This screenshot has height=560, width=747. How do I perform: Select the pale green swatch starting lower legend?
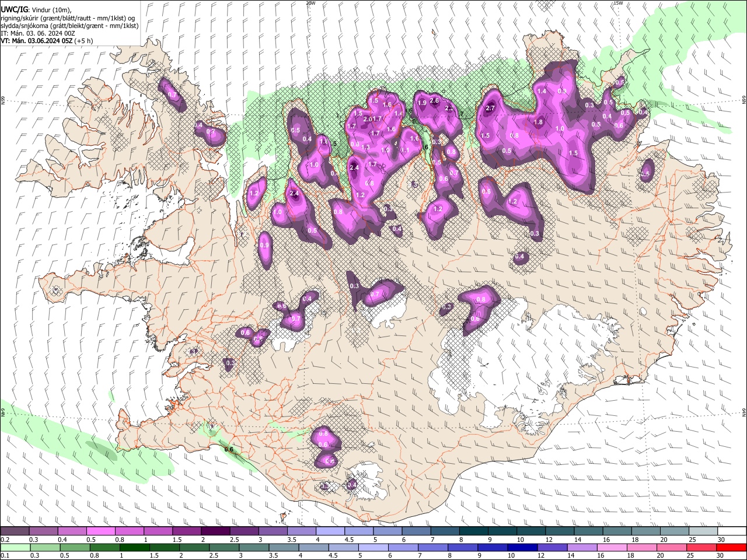[x=16, y=547]
